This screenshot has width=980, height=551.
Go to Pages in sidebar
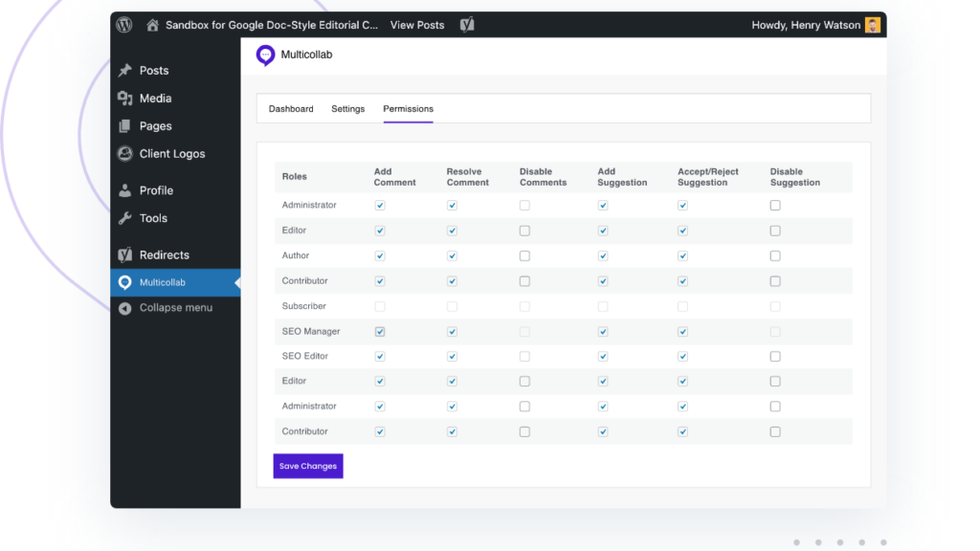pos(156,126)
